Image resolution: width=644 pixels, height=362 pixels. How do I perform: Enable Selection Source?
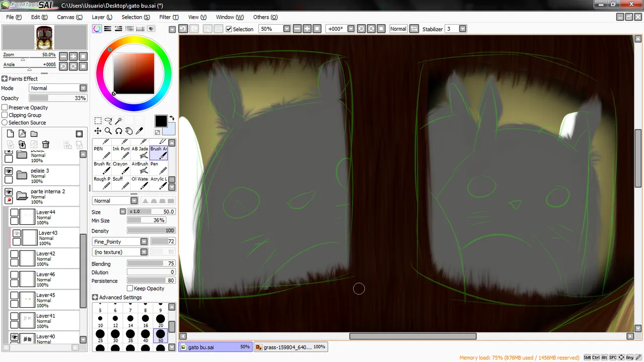pos(5,123)
